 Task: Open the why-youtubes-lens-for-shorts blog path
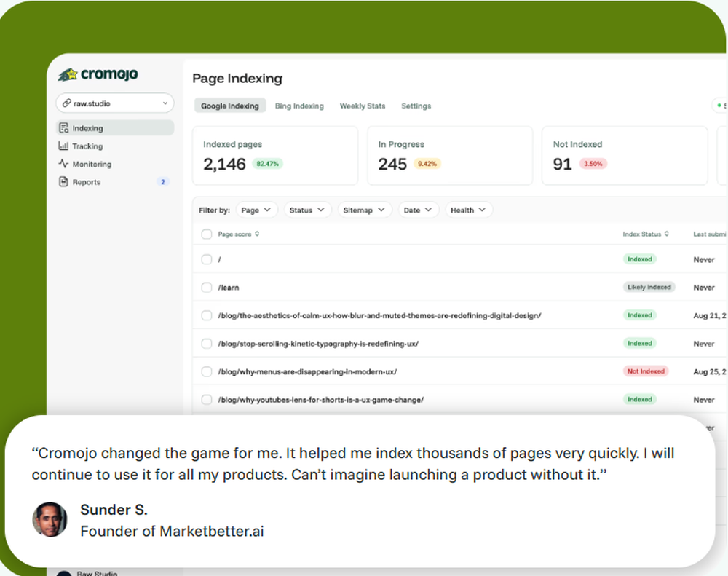pyautogui.click(x=321, y=400)
